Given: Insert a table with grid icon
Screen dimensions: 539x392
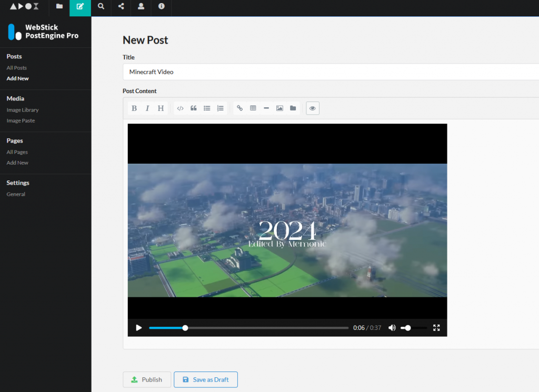Looking at the screenshot, I should pyautogui.click(x=253, y=108).
